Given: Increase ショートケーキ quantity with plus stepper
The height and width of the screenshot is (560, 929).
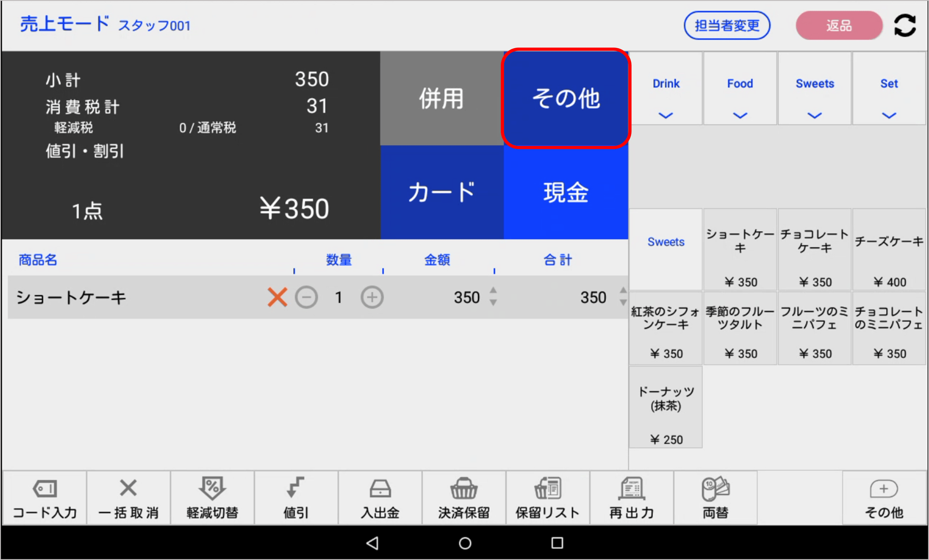Looking at the screenshot, I should point(372,297).
